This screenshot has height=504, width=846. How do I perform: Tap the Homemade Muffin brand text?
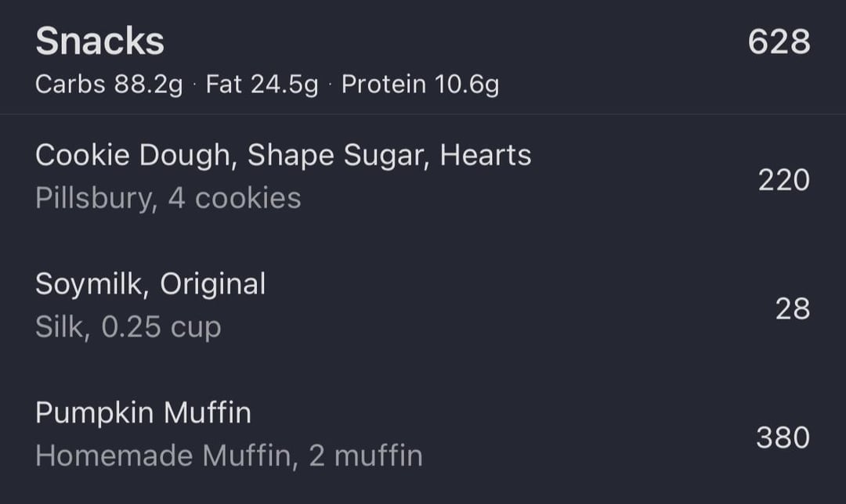[x=164, y=455]
